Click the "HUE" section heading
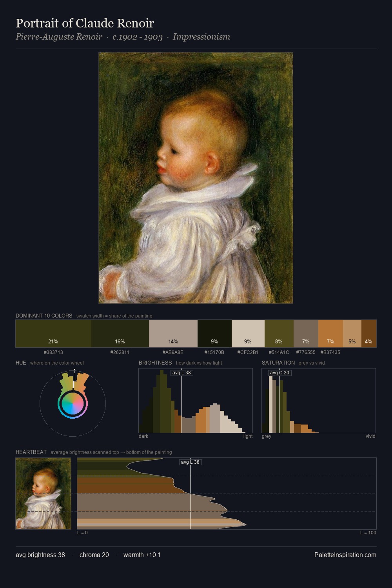 (21, 363)
